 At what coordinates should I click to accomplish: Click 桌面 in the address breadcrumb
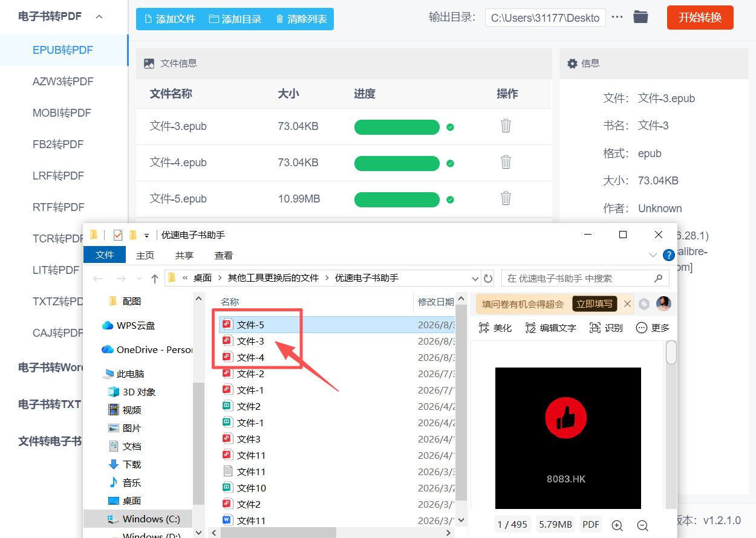[x=203, y=278]
